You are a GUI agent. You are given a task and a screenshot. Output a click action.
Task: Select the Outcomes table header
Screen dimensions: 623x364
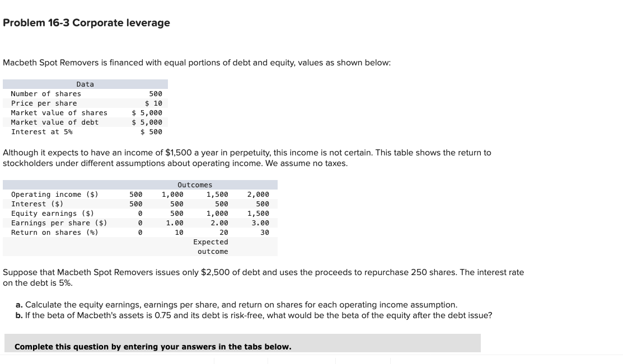tap(194, 185)
